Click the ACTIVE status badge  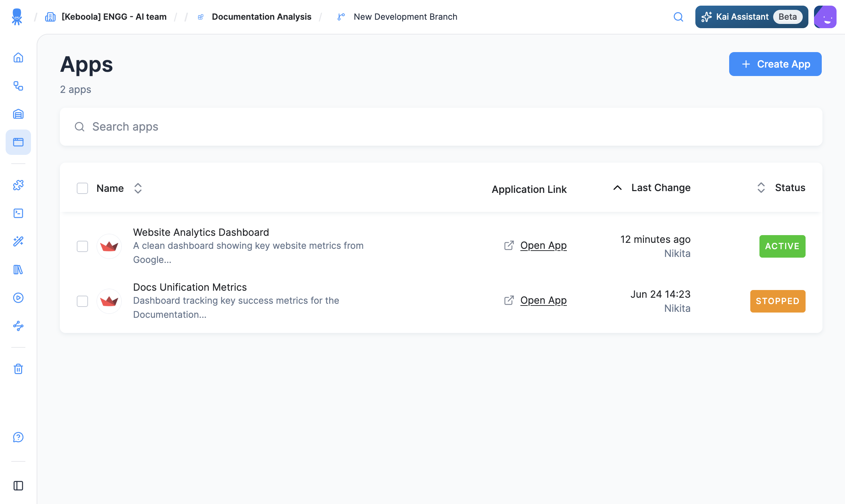click(x=782, y=246)
